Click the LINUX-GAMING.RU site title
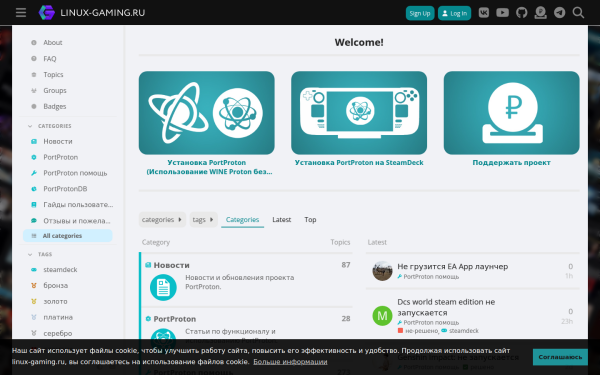600x375 pixels. [103, 13]
